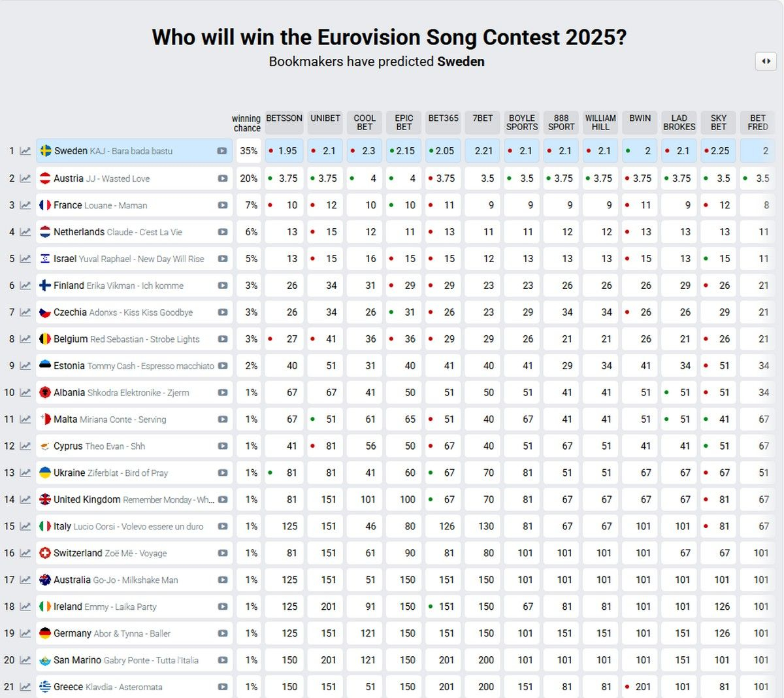The image size is (784, 698).
Task: Open the Czechia Adonxs entry link
Action: point(123,312)
